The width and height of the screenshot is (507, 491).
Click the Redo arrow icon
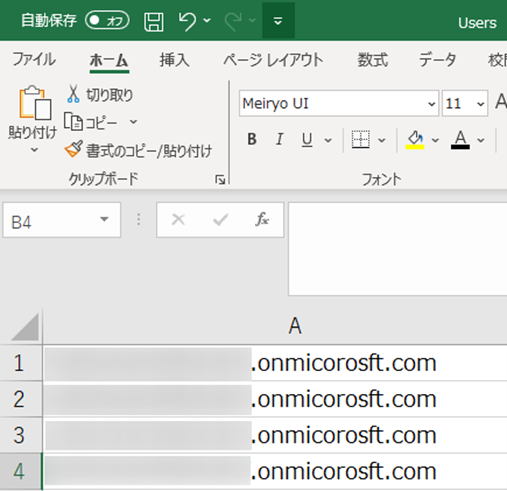click(x=233, y=21)
